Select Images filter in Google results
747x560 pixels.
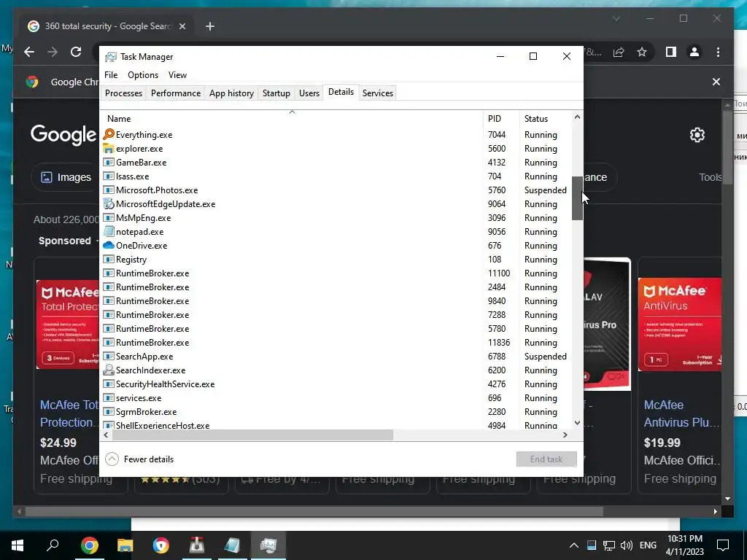66,177
